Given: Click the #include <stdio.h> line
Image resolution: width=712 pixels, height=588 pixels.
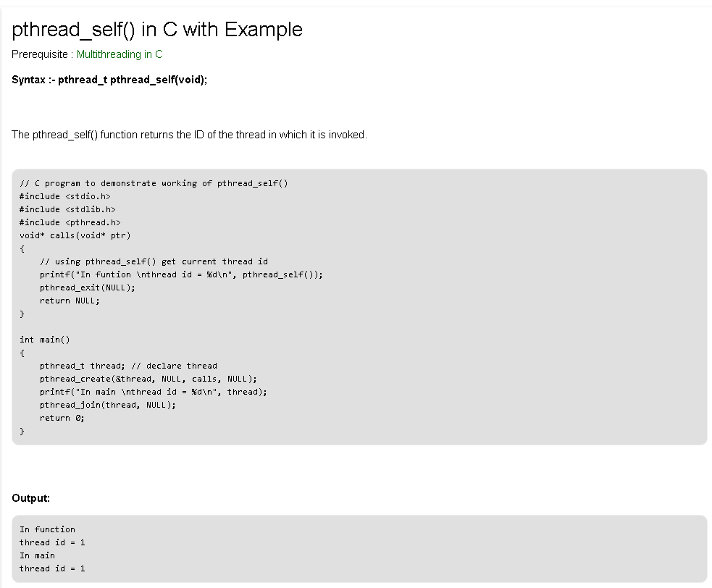Looking at the screenshot, I should 64,196.
